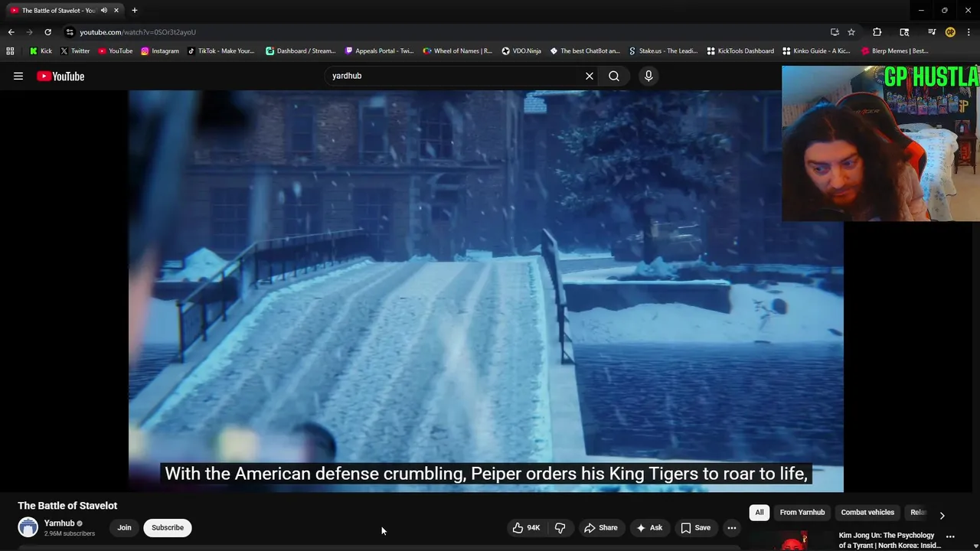This screenshot has height=551, width=980.
Task: Dislike the video with thumbs down
Action: [560, 527]
